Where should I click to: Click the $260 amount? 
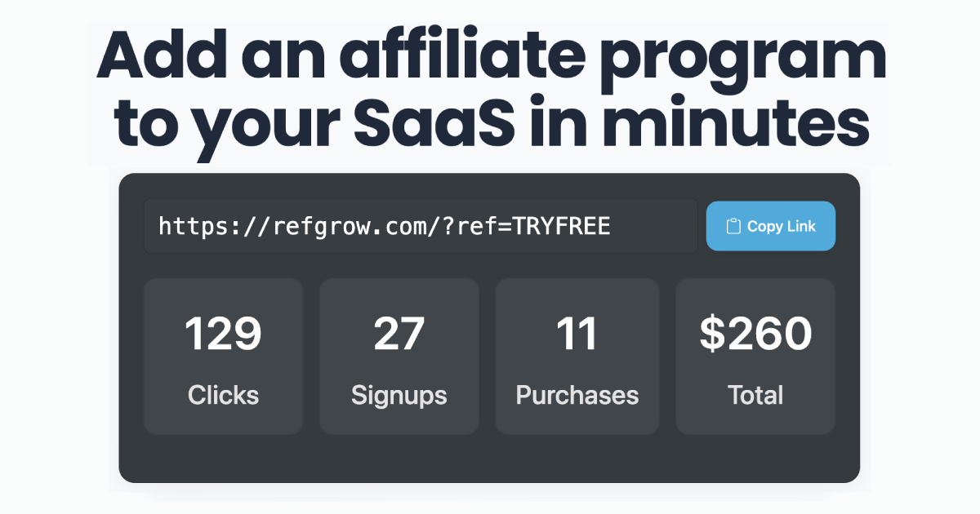[755, 334]
